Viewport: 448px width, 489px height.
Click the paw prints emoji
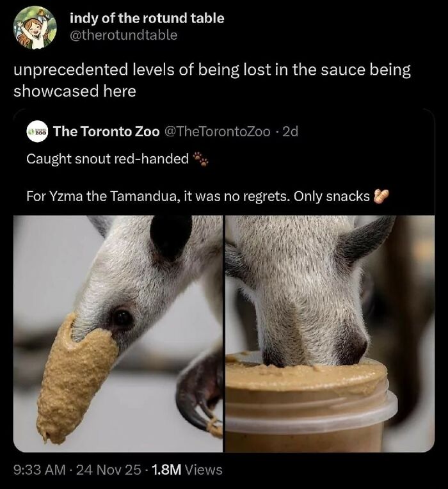coord(200,158)
